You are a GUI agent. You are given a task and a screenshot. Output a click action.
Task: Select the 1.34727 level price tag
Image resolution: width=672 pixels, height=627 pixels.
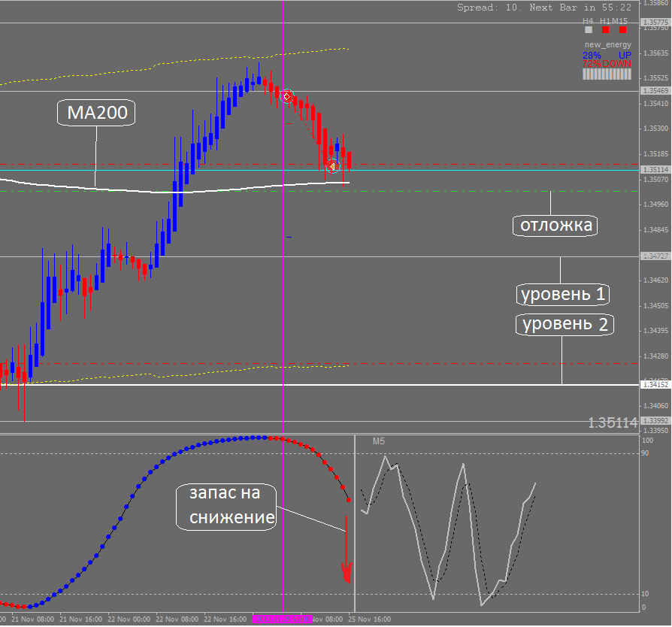(655, 256)
